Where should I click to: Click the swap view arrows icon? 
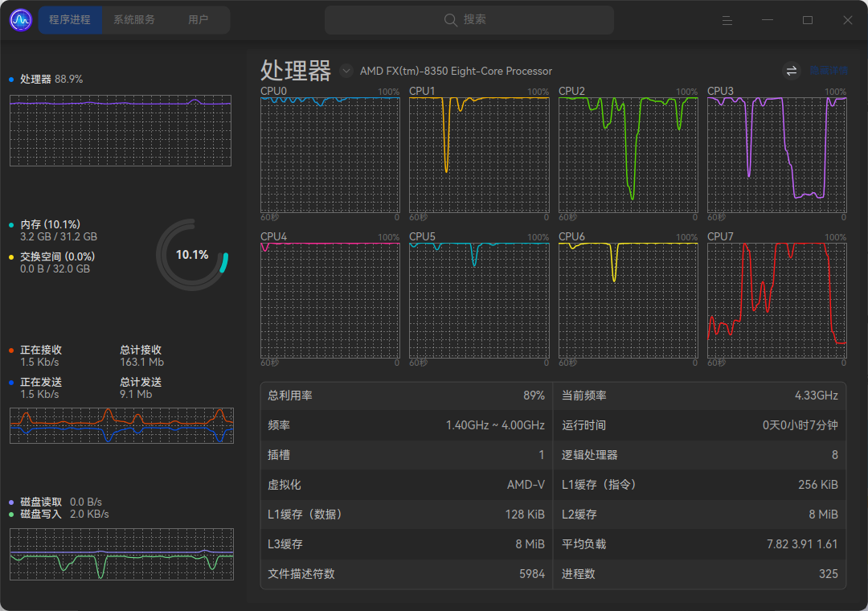click(792, 71)
